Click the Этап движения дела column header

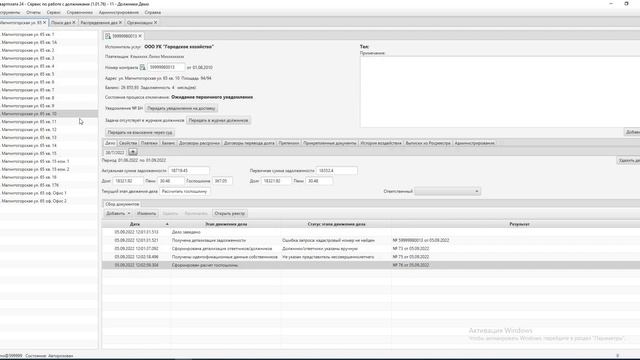click(x=226, y=224)
